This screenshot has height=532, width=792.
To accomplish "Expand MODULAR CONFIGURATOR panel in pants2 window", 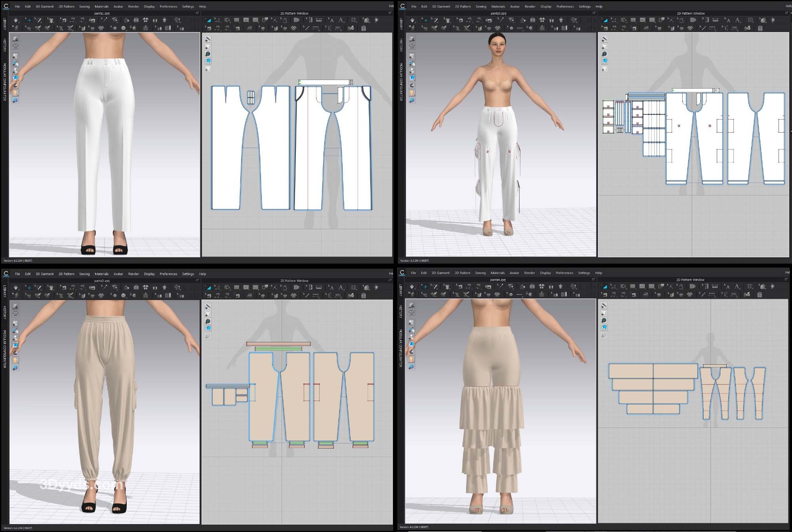I will tap(5, 349).
